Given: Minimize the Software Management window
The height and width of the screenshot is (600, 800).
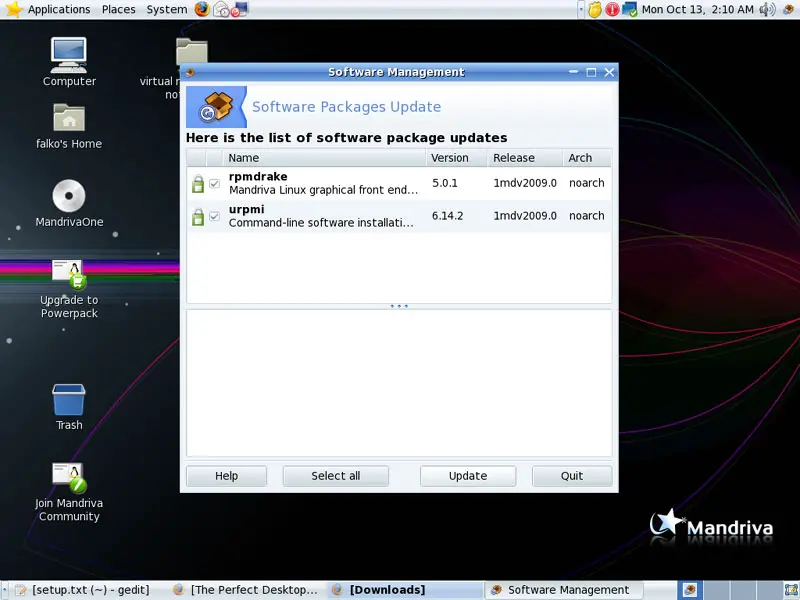Looking at the screenshot, I should point(573,72).
